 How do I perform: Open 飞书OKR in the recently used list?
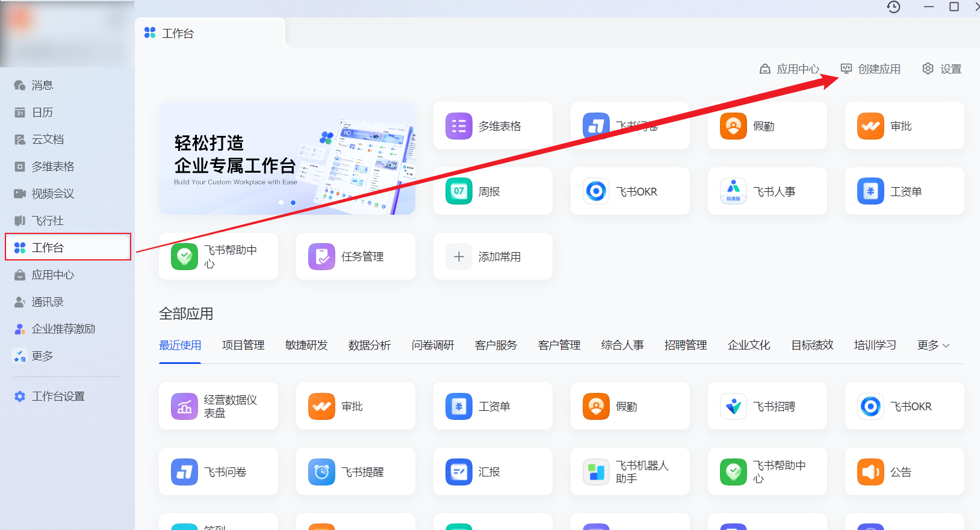(904, 406)
